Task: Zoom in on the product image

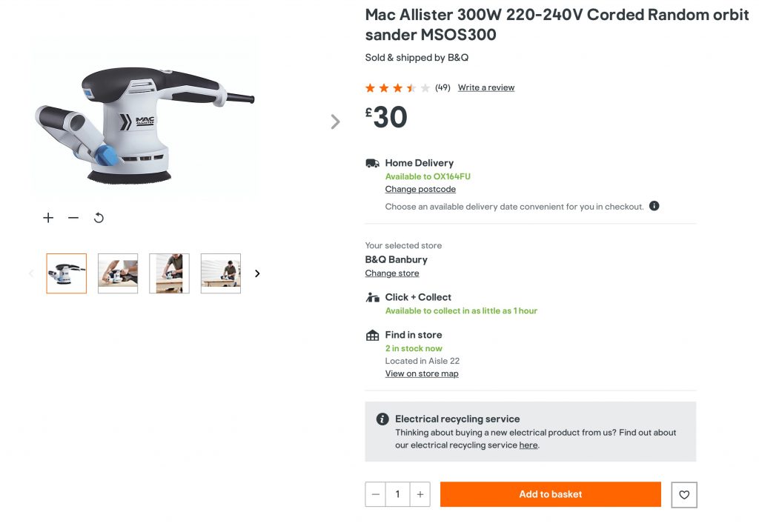Action: click(48, 218)
